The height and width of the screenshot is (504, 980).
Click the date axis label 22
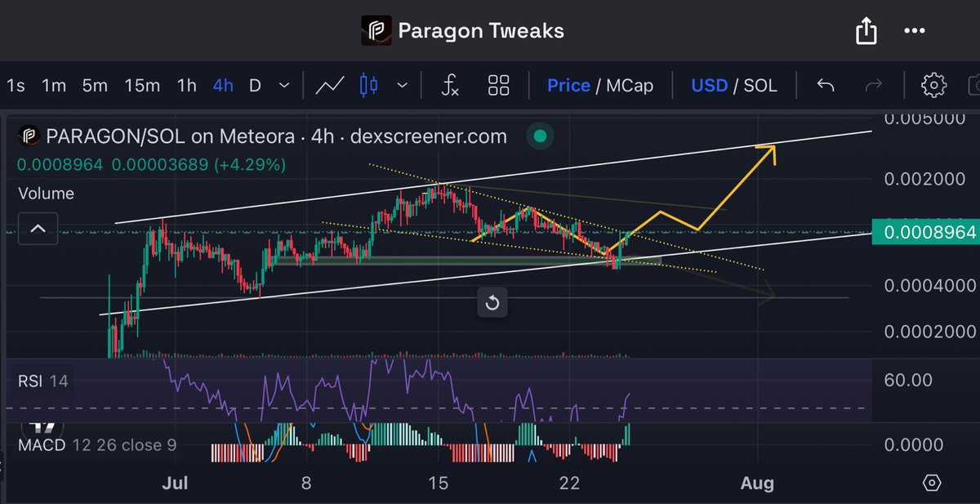[x=569, y=484]
